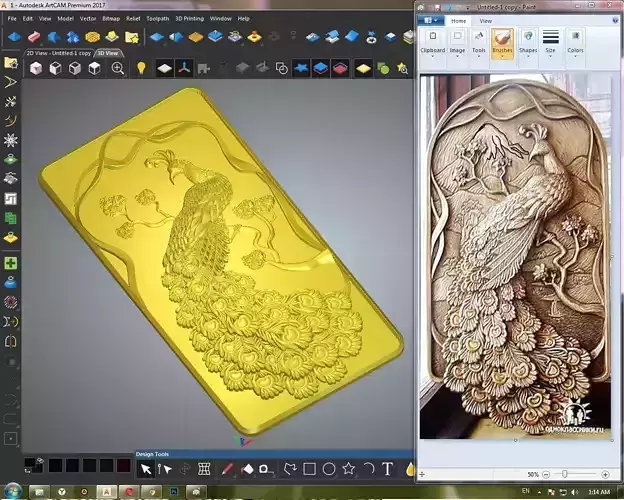Click the zoom out minus button in Paint

(x=546, y=474)
